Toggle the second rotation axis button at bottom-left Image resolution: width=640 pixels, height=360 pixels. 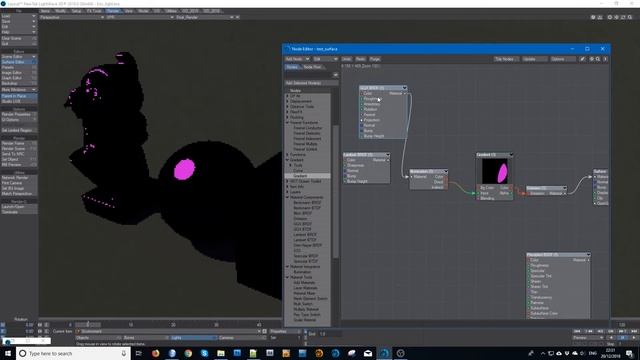(x=3, y=331)
